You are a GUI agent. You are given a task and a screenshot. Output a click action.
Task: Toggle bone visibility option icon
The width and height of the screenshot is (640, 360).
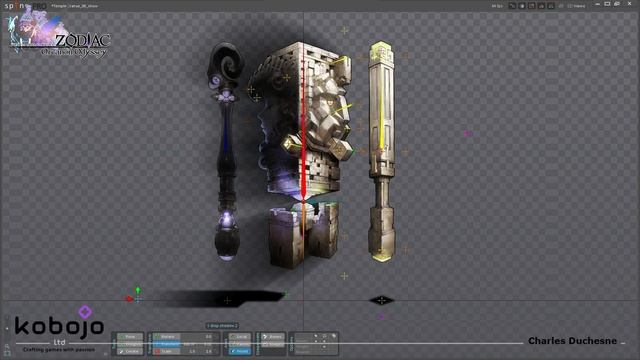click(324, 336)
